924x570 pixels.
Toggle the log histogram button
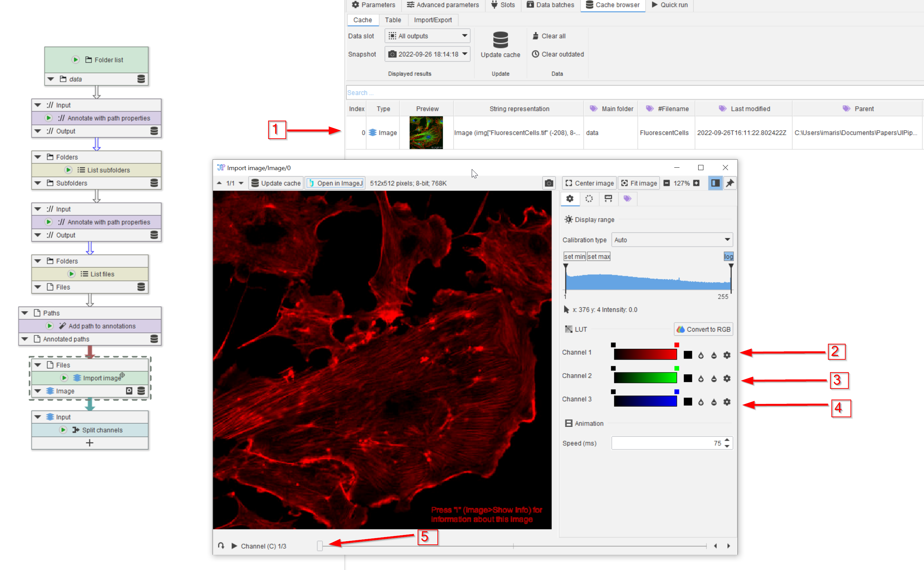[x=728, y=257]
